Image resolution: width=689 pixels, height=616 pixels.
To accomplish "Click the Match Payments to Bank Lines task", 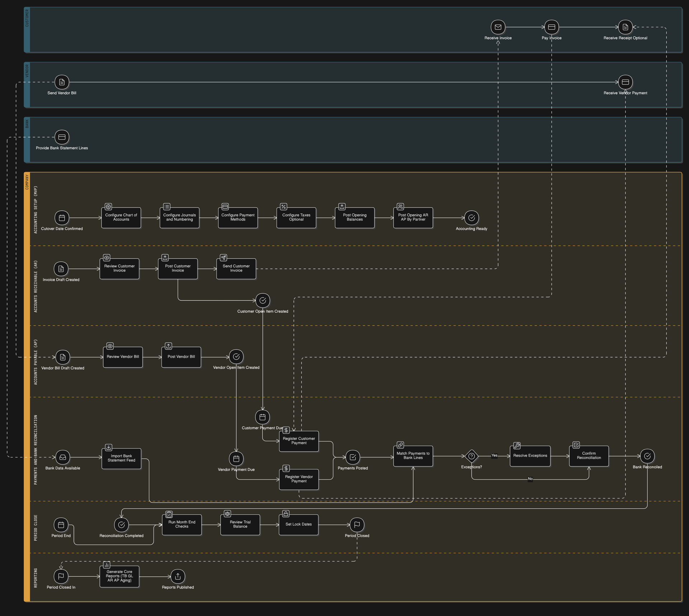I will click(413, 456).
